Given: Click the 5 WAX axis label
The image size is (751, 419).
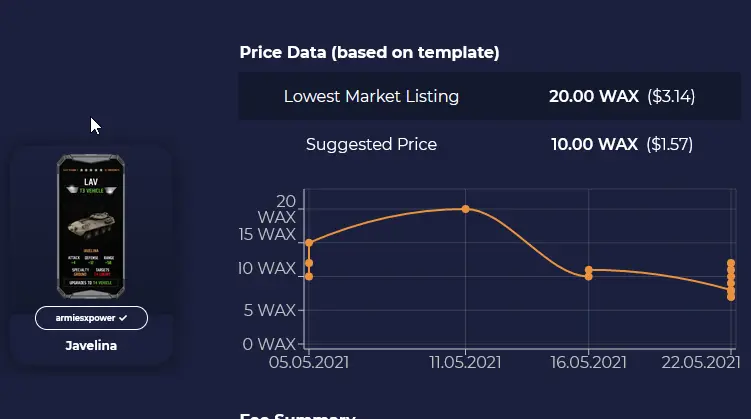Looking at the screenshot, I should 270,310.
